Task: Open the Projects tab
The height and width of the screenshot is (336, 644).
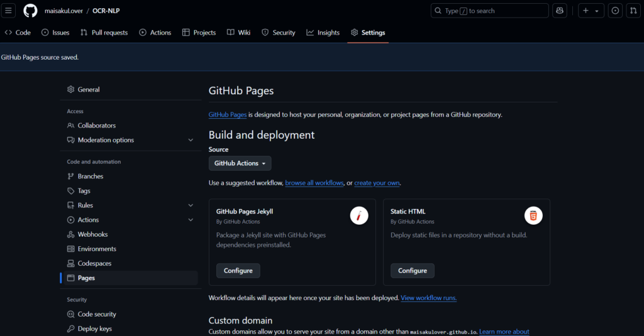Action: coord(199,33)
